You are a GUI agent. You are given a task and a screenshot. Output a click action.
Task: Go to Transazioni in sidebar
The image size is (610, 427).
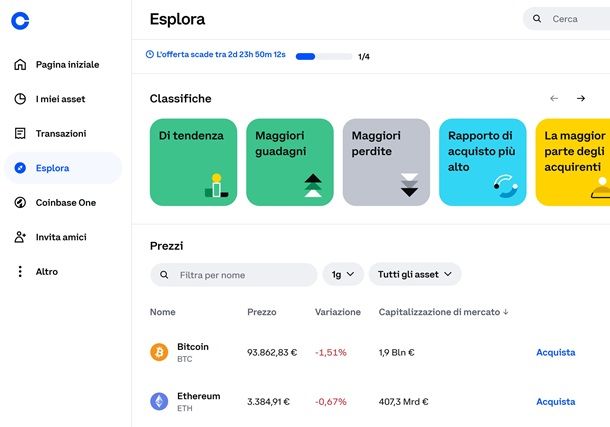click(60, 133)
